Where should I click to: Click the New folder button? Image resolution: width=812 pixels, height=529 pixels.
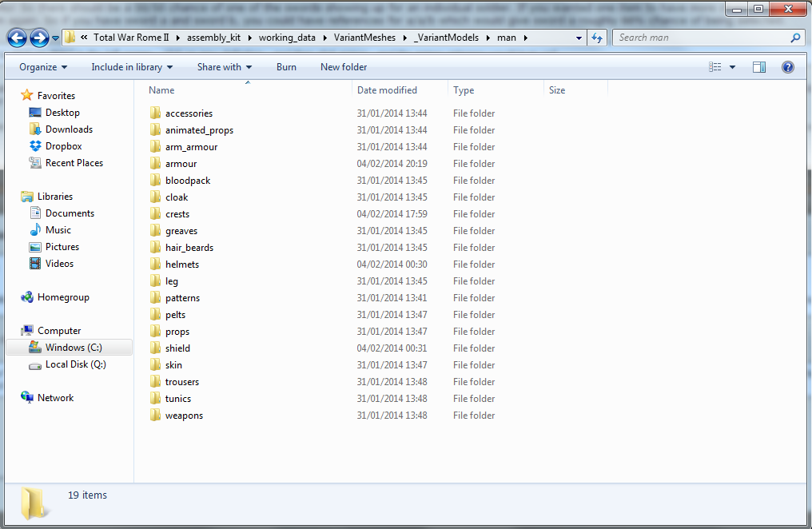pos(344,67)
